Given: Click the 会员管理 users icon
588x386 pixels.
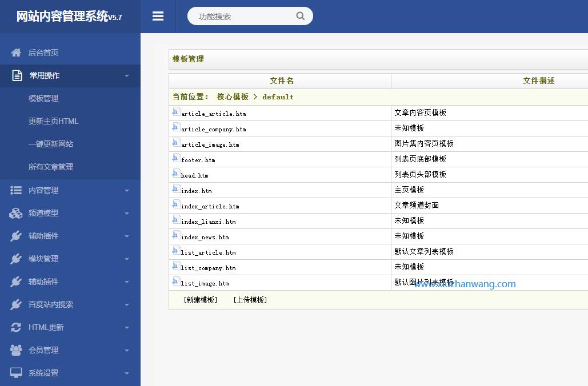Looking at the screenshot, I should point(16,350).
